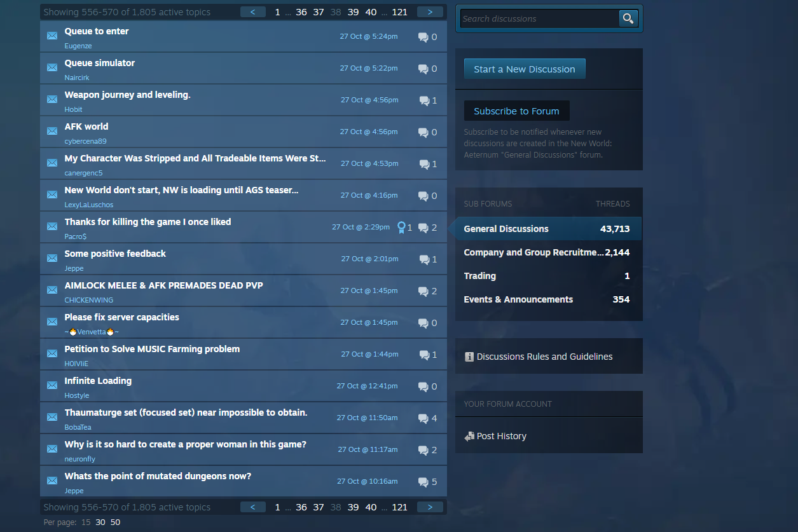Start a New Discussion
Screen dimensions: 798x532
coord(525,69)
